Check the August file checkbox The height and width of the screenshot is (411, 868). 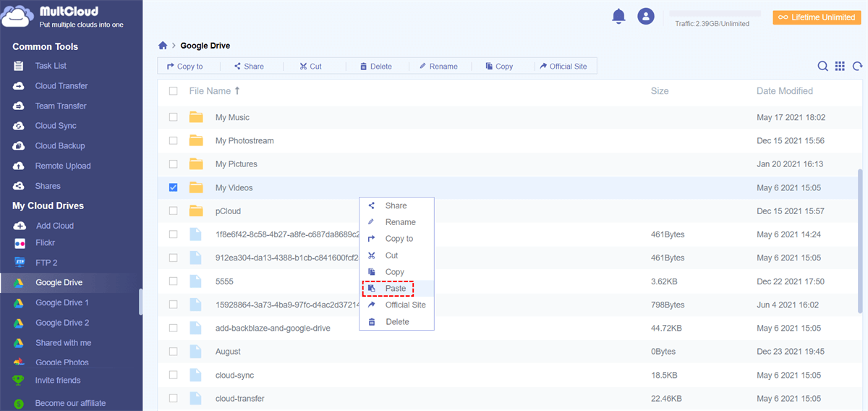click(x=173, y=352)
